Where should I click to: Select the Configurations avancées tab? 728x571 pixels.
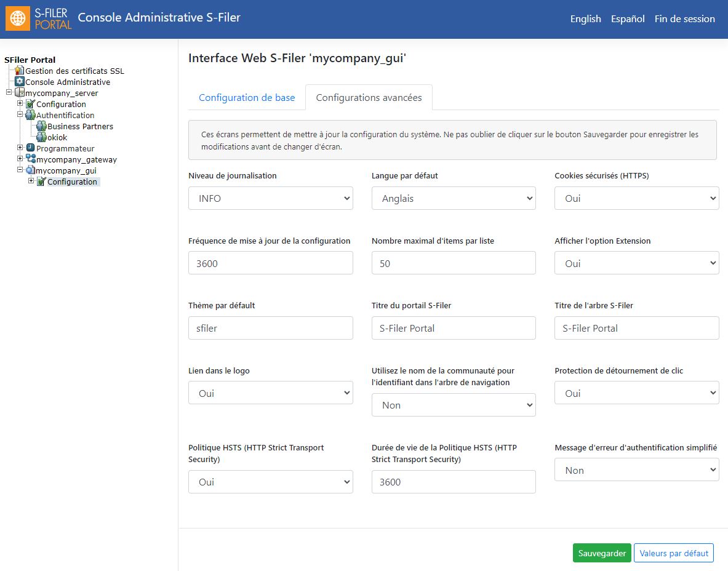pos(369,97)
